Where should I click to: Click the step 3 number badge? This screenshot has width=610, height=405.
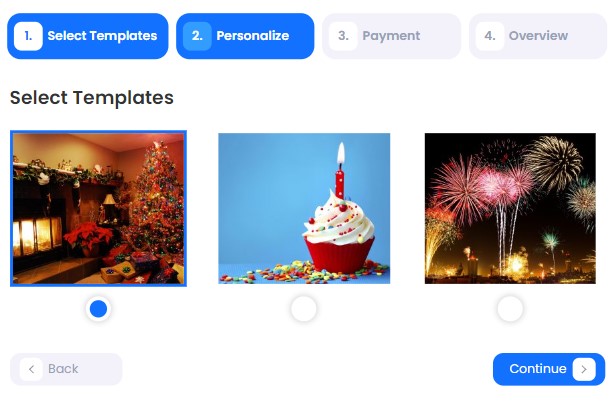coord(343,36)
